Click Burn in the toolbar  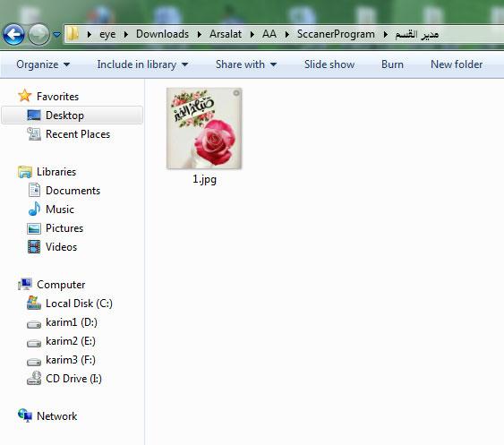[392, 64]
